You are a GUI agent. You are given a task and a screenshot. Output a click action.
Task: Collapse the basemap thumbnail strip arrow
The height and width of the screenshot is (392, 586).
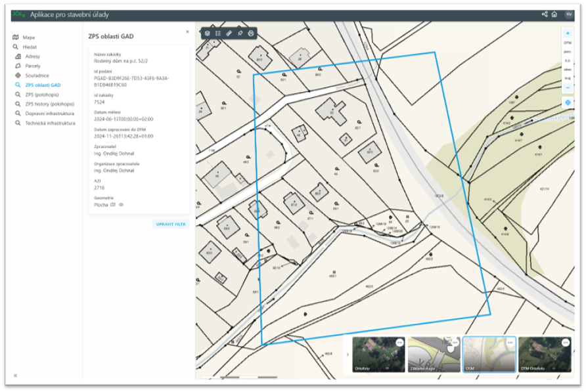click(348, 355)
